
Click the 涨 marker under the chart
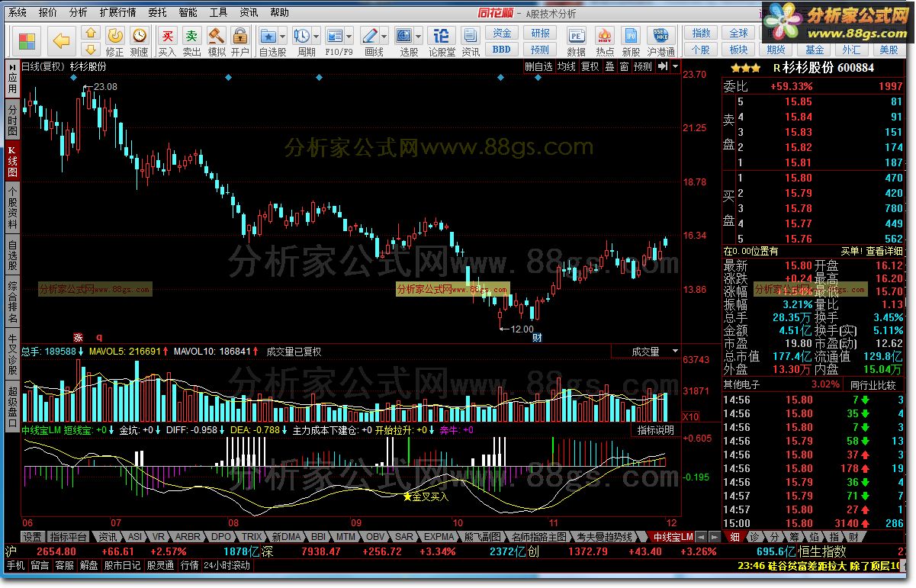tap(77, 337)
